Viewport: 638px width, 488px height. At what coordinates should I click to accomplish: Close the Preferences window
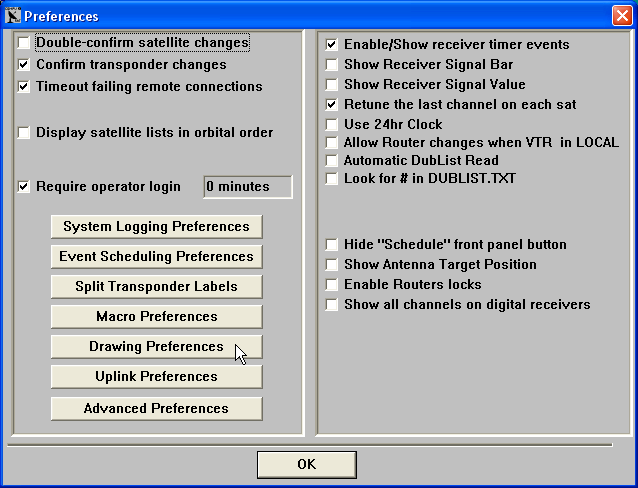622,16
